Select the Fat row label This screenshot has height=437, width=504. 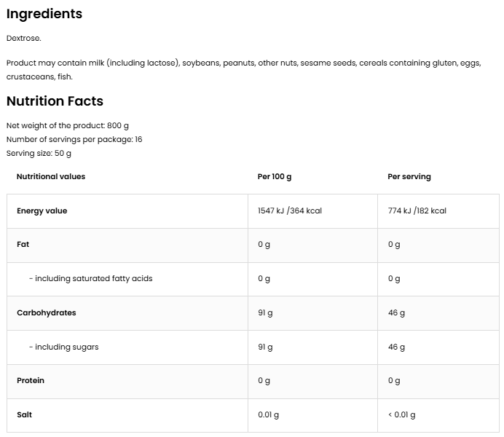(x=23, y=245)
